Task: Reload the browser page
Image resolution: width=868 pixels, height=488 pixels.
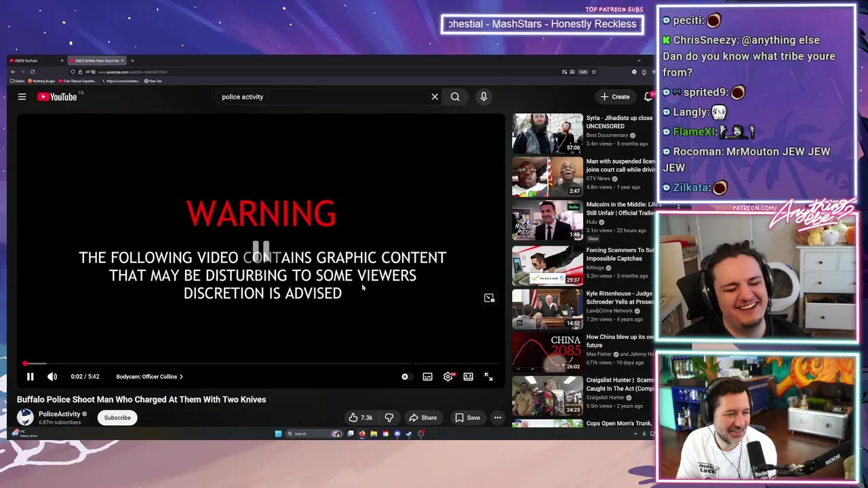Action: click(33, 72)
